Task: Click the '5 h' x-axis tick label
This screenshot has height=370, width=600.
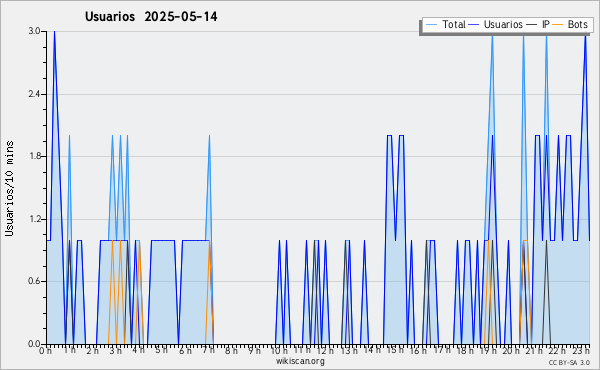Action: [161, 350]
